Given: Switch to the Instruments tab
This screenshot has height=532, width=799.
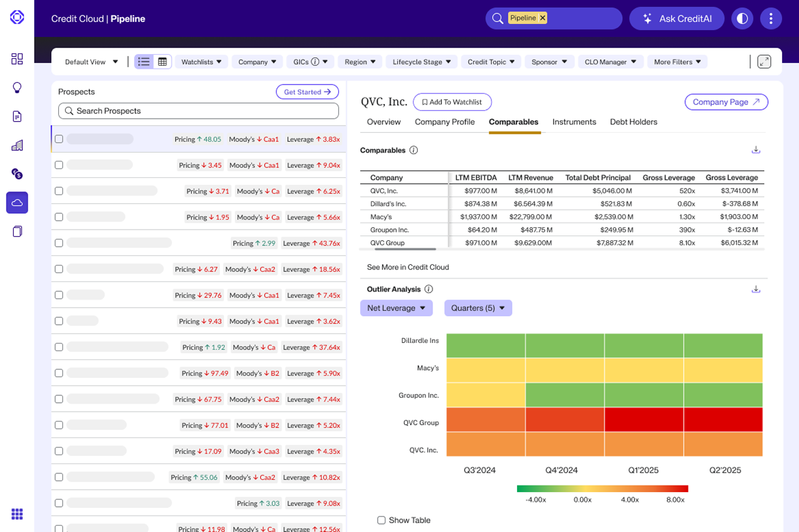Looking at the screenshot, I should coord(574,122).
